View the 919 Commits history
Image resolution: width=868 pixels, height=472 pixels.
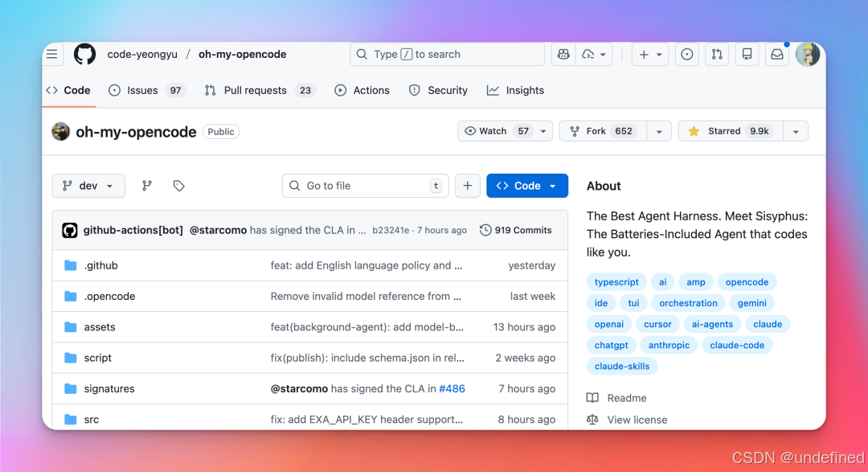coord(515,230)
